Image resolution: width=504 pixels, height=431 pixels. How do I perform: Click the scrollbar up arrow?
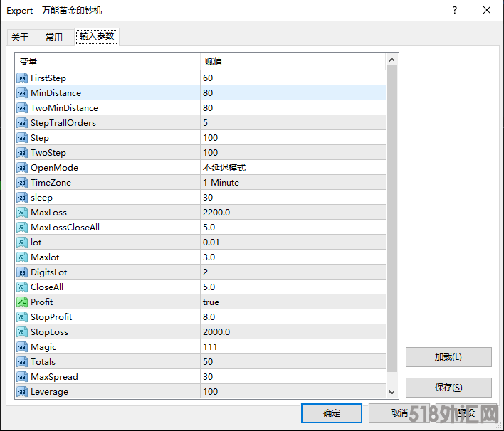(x=392, y=60)
